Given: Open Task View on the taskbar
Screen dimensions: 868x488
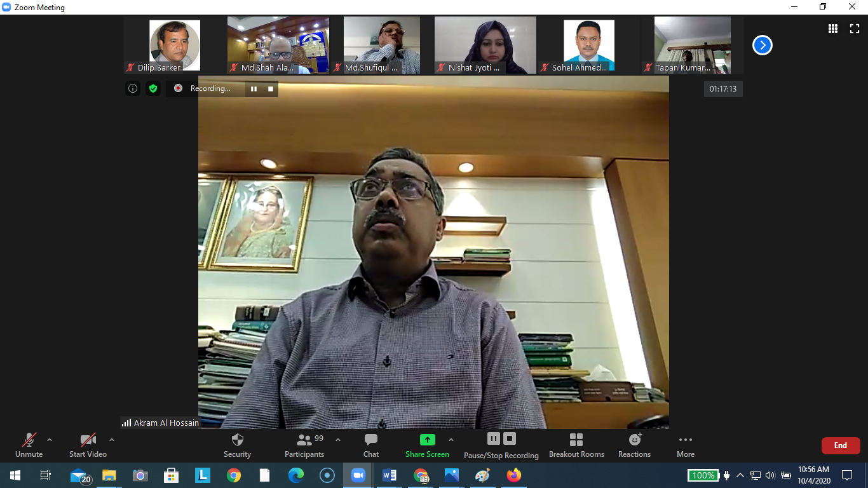Looking at the screenshot, I should [x=46, y=475].
